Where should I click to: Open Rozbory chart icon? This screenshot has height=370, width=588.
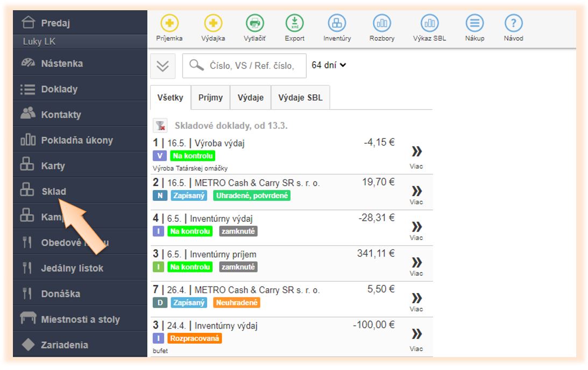(382, 24)
